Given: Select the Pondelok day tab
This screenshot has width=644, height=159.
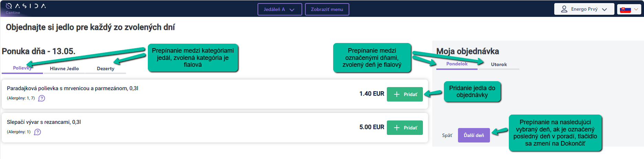Looking at the screenshot, I should [457, 64].
